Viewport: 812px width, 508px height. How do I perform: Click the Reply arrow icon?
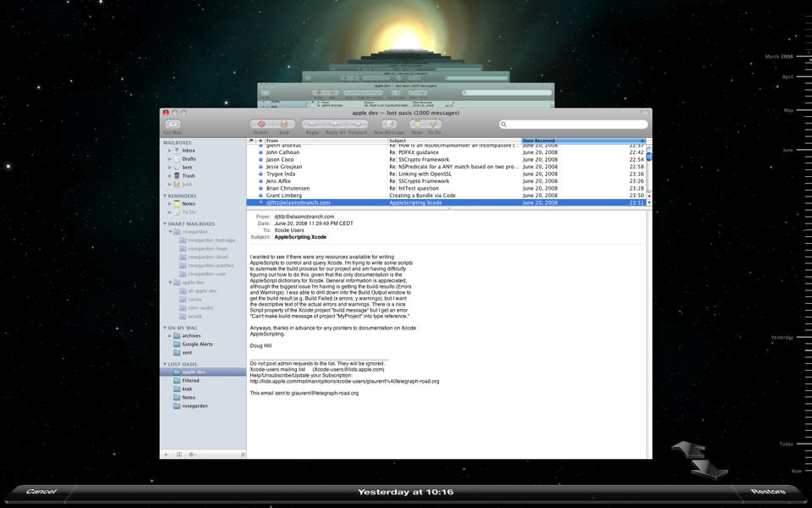[x=312, y=124]
